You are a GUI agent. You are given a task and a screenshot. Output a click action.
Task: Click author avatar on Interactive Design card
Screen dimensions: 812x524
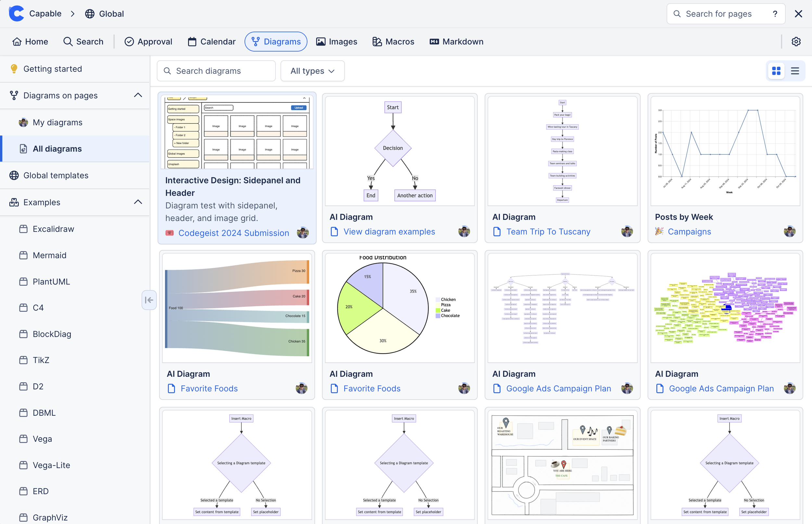point(302,233)
